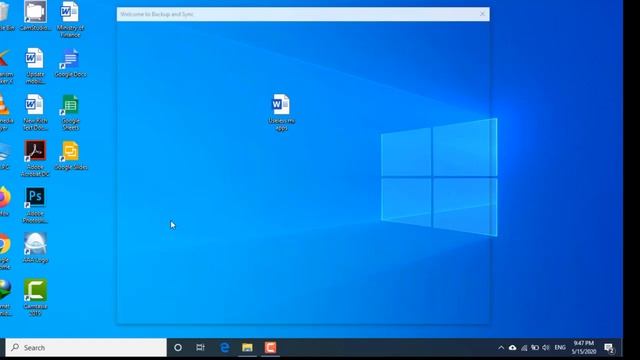Open Microsoft Edge from the taskbar
640x360 pixels.
coord(224,347)
